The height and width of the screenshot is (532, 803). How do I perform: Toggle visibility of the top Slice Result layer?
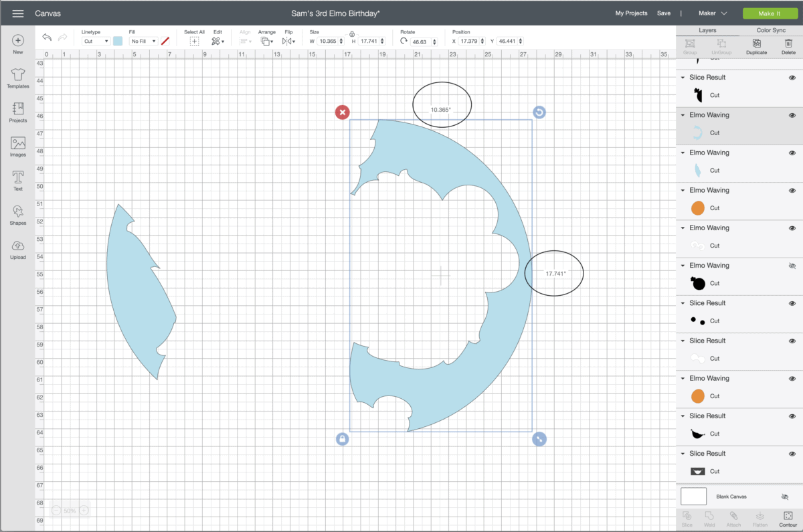792,77
